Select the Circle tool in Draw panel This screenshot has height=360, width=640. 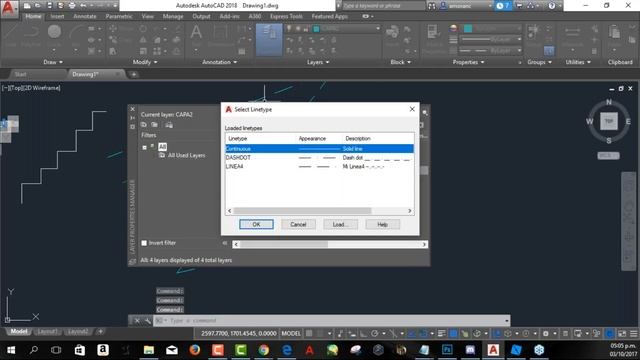point(54,31)
